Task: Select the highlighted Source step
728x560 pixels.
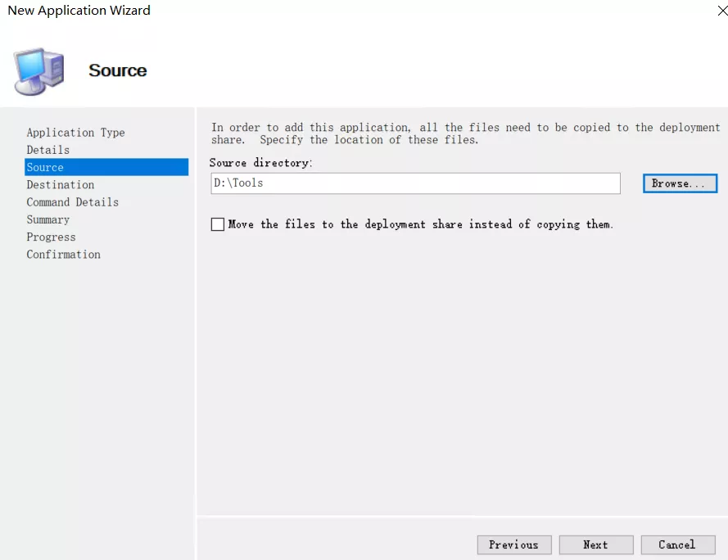Action: click(x=46, y=167)
